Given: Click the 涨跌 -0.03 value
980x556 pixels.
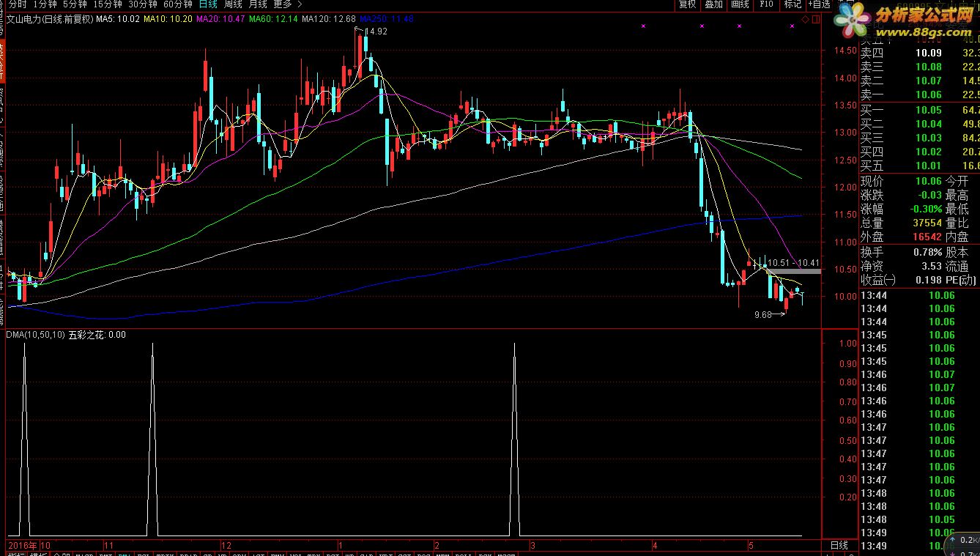Looking at the screenshot, I should coord(929,195).
